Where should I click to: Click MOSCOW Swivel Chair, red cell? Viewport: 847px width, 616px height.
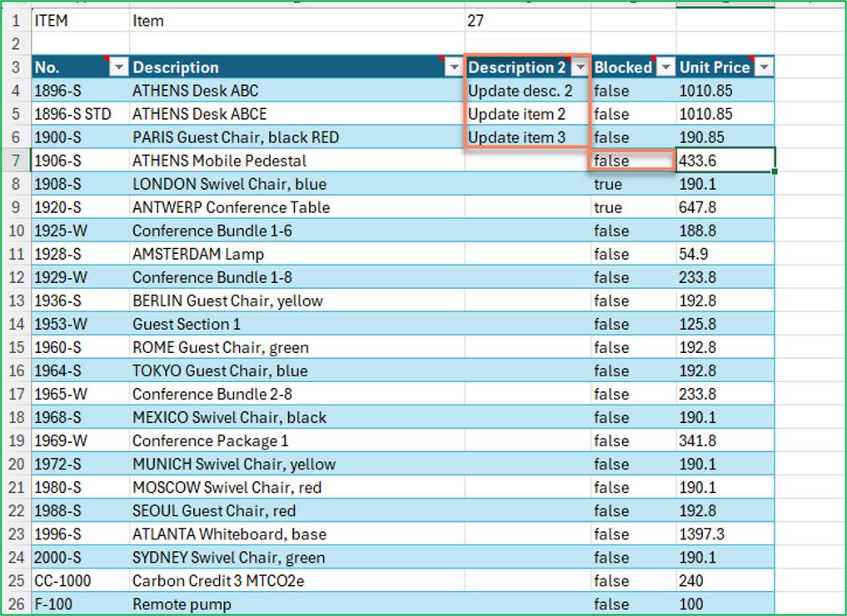[x=297, y=487]
